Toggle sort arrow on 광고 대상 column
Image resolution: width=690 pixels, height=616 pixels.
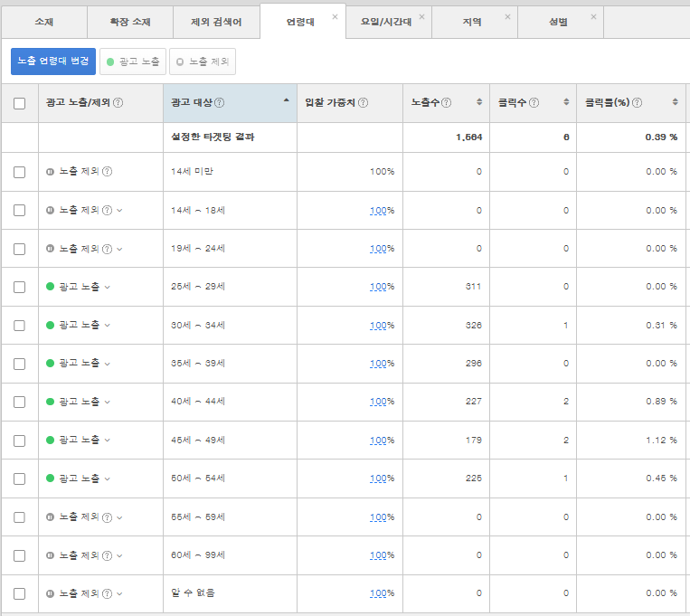(287, 100)
